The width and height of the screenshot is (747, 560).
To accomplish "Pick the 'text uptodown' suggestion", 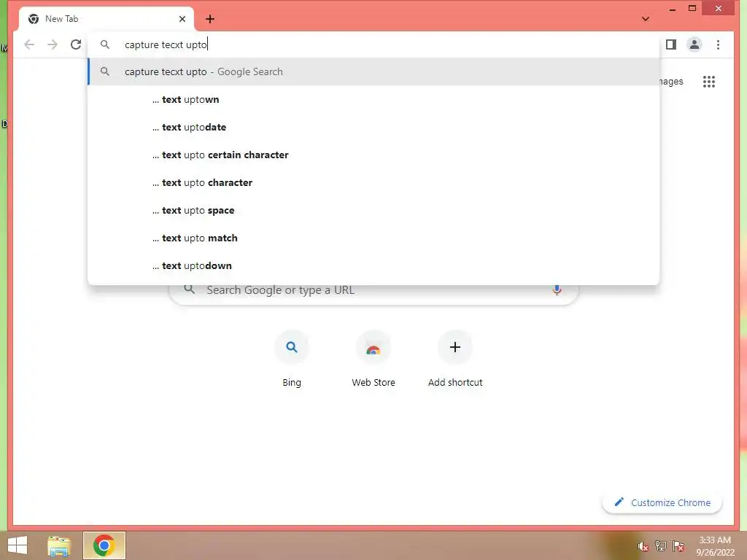I will coord(374,265).
